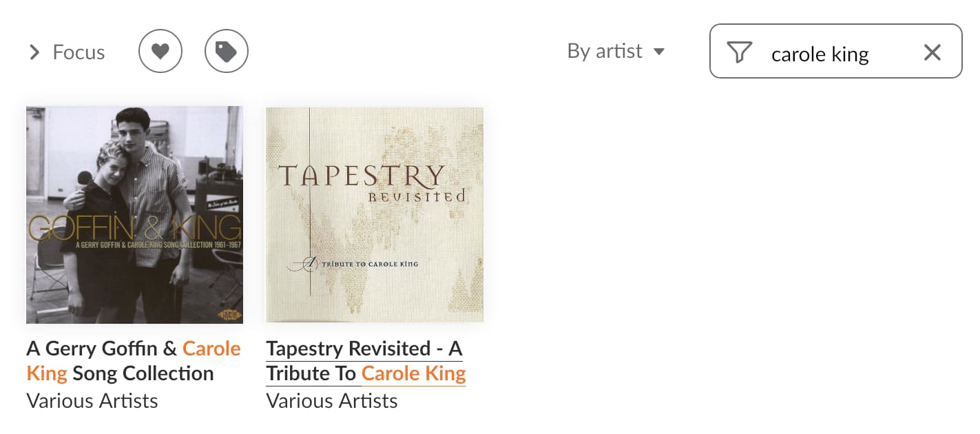
Task: Click the funnel filter icon
Action: 739,52
